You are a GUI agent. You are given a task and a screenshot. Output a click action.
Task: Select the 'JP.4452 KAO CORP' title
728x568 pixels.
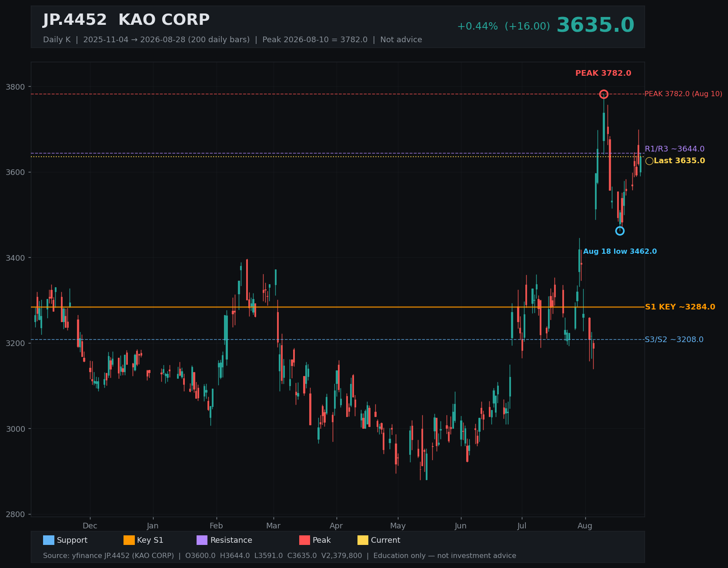126,20
